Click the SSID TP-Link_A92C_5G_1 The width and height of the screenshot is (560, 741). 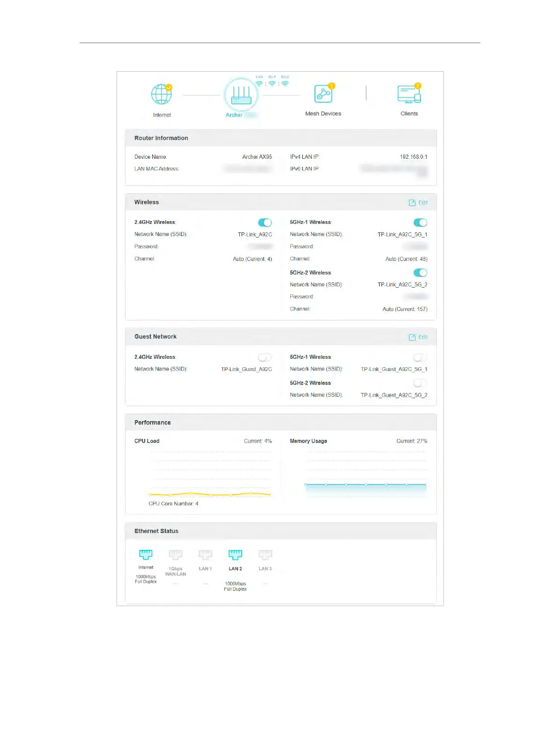point(402,235)
